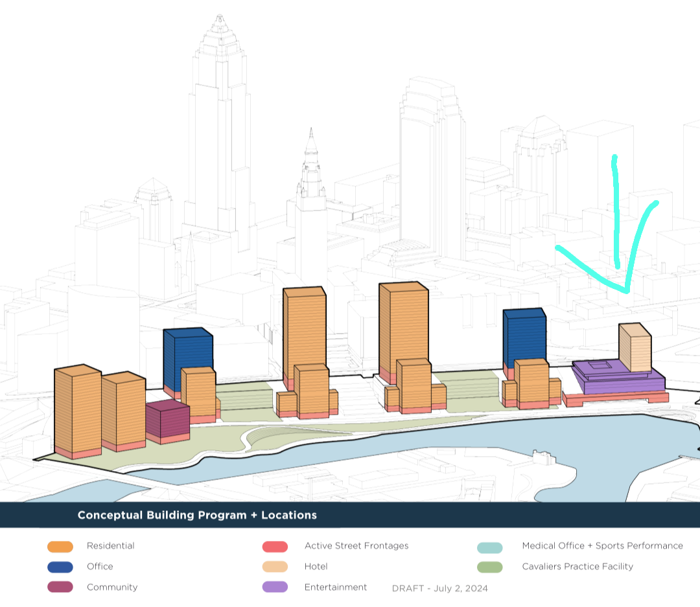The height and width of the screenshot is (607, 700).
Task: Click the peach hotel tower in rendering
Action: [x=635, y=348]
